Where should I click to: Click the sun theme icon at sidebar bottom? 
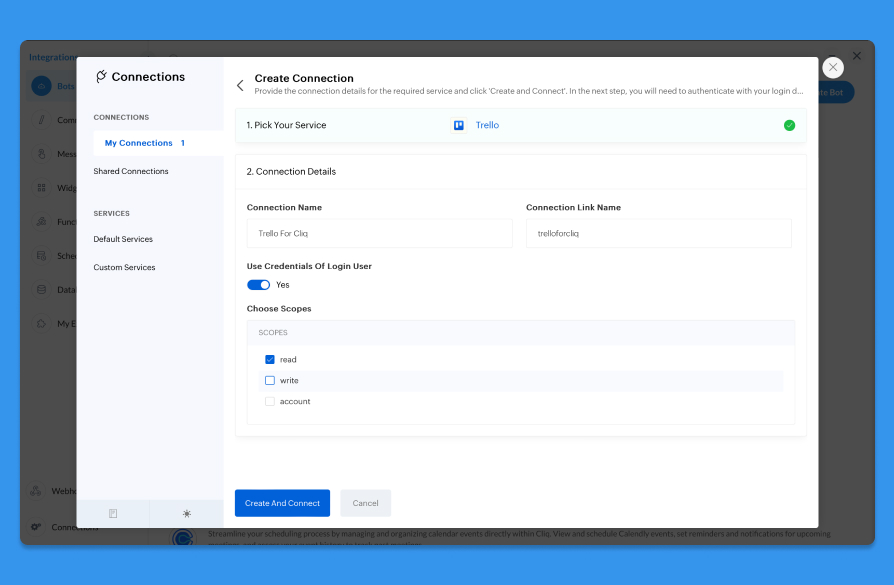pyautogui.click(x=187, y=513)
